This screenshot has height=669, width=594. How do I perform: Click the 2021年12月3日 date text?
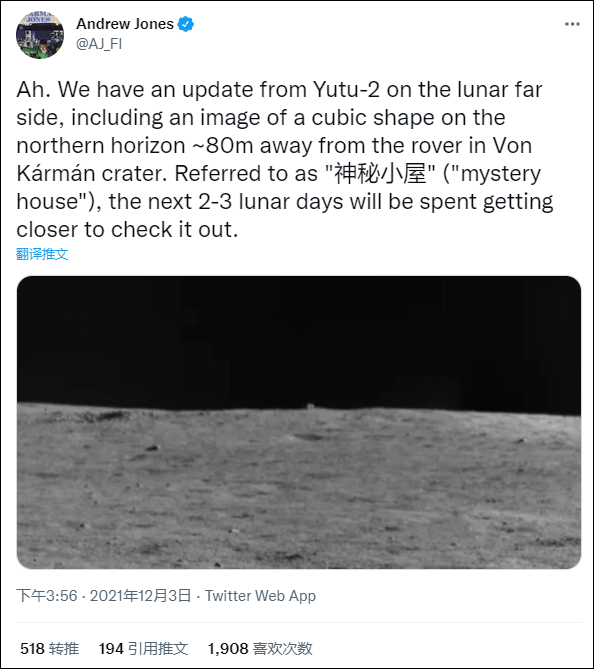click(x=140, y=596)
